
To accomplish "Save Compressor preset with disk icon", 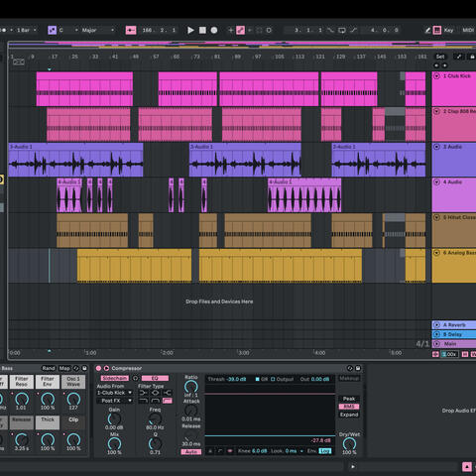I will tap(358, 368).
